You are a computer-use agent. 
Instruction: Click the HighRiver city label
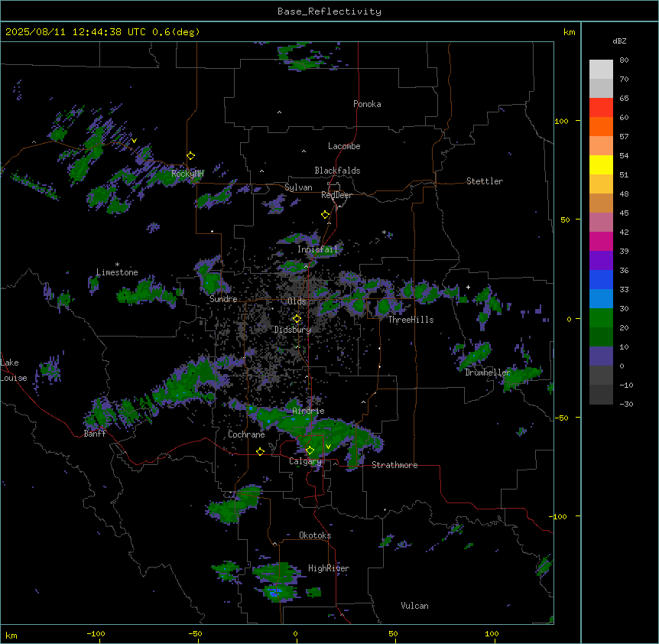[329, 568]
